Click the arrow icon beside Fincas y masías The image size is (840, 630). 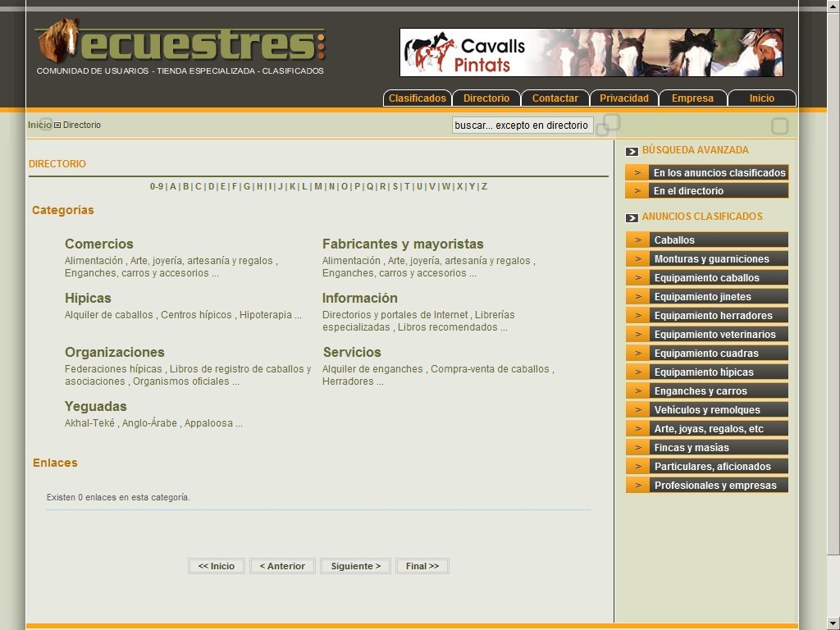click(x=637, y=448)
